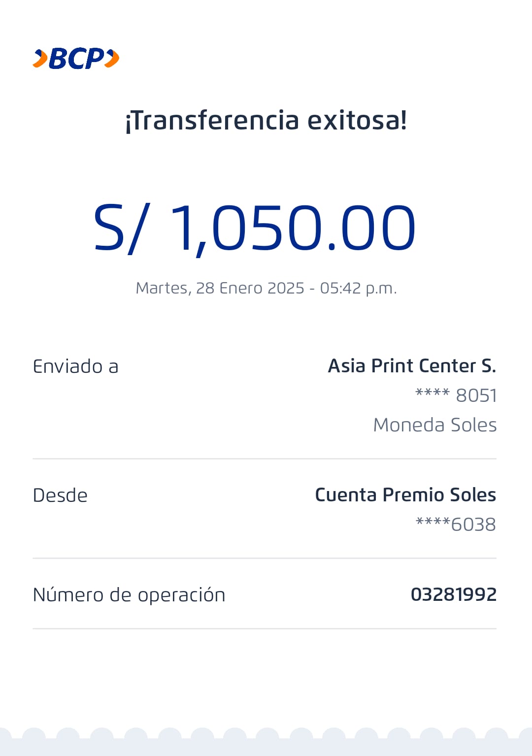This screenshot has width=532, height=756.
Task: Select recipient name 'Asia Print Center S.'
Action: 412,366
